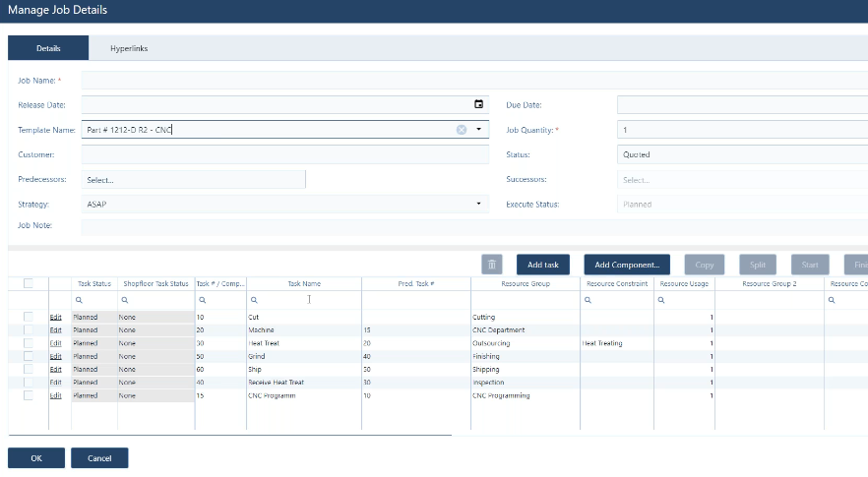The width and height of the screenshot is (868, 477).
Task: Click the trash delete task icon
Action: click(492, 265)
